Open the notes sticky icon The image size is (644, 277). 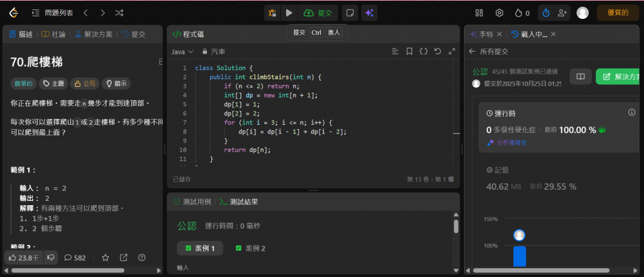coord(350,13)
